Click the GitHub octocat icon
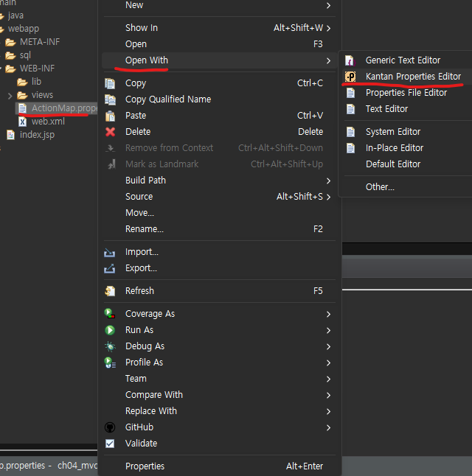 pos(110,427)
